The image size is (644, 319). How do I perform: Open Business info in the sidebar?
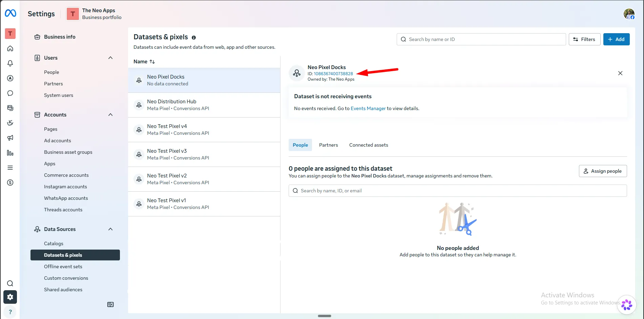point(60,37)
